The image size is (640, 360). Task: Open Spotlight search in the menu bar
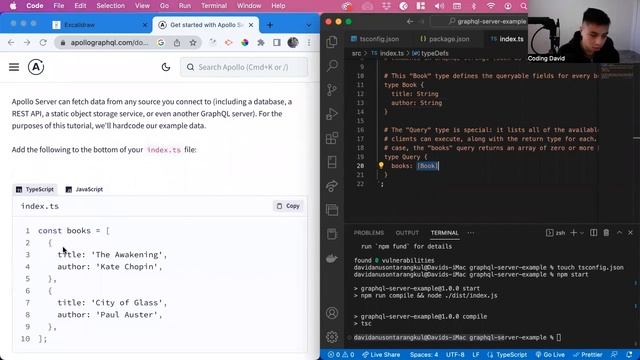(x=523, y=6)
